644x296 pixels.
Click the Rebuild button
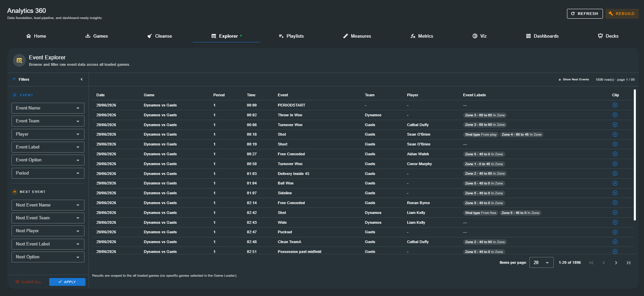click(x=622, y=14)
